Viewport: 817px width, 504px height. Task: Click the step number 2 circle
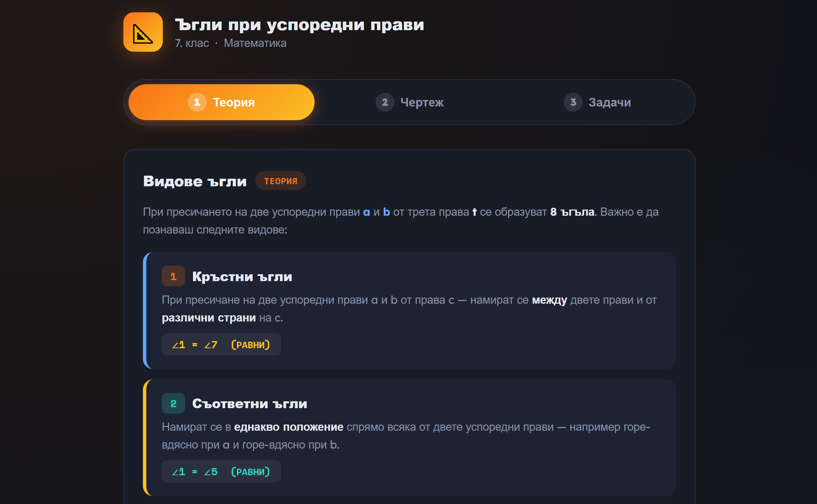pos(385,102)
